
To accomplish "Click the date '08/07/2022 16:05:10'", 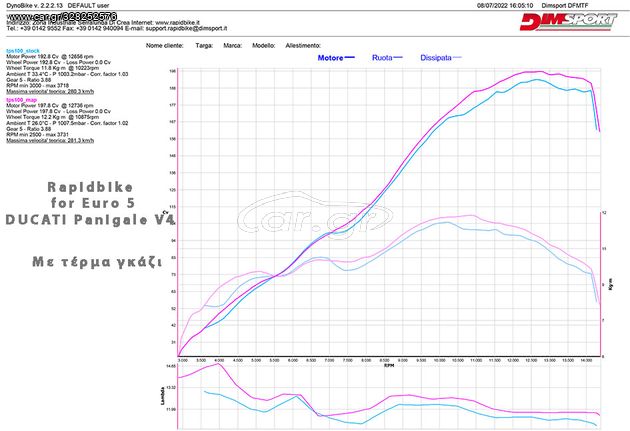I will click(x=505, y=6).
